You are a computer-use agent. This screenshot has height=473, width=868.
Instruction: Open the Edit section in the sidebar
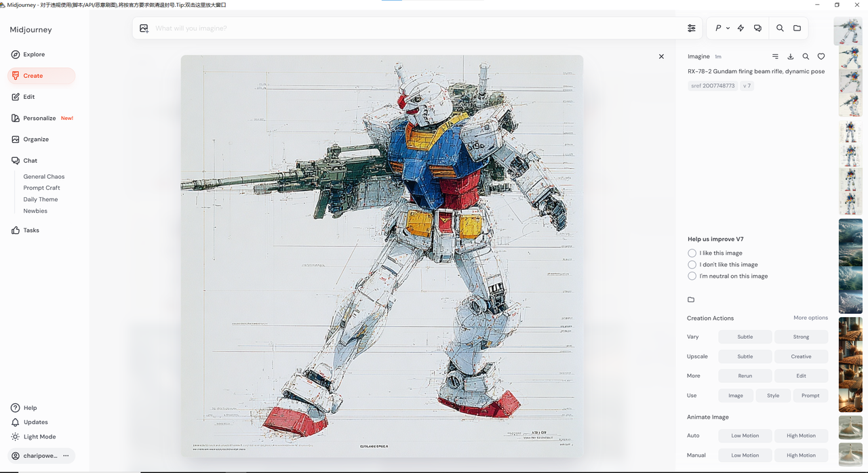click(x=23, y=97)
